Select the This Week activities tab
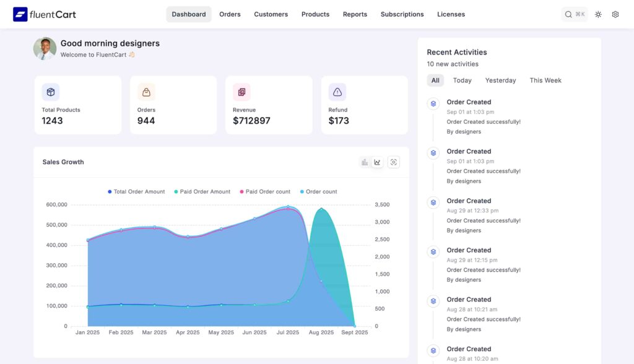This screenshot has width=634, height=364. tap(545, 80)
